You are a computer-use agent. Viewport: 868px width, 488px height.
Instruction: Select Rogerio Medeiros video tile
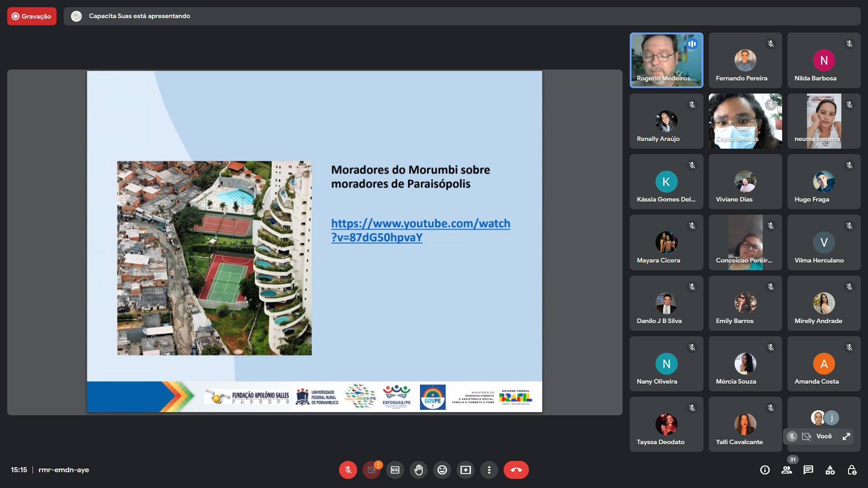pos(666,60)
